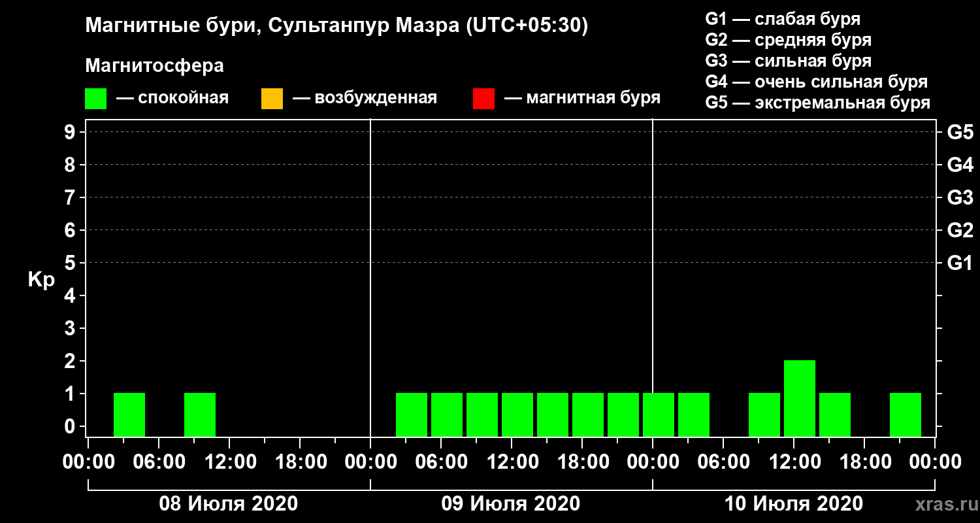This screenshot has width=980, height=523.
Task: Click the '12:00' time label under 09 Июля
Action: 512,462
